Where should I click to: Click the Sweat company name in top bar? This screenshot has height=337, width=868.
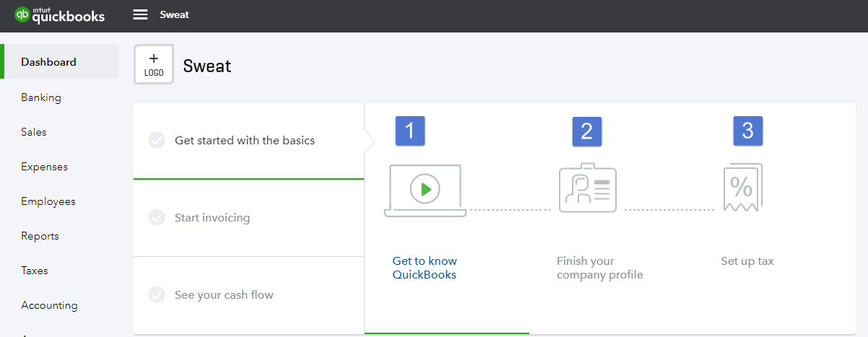[174, 14]
